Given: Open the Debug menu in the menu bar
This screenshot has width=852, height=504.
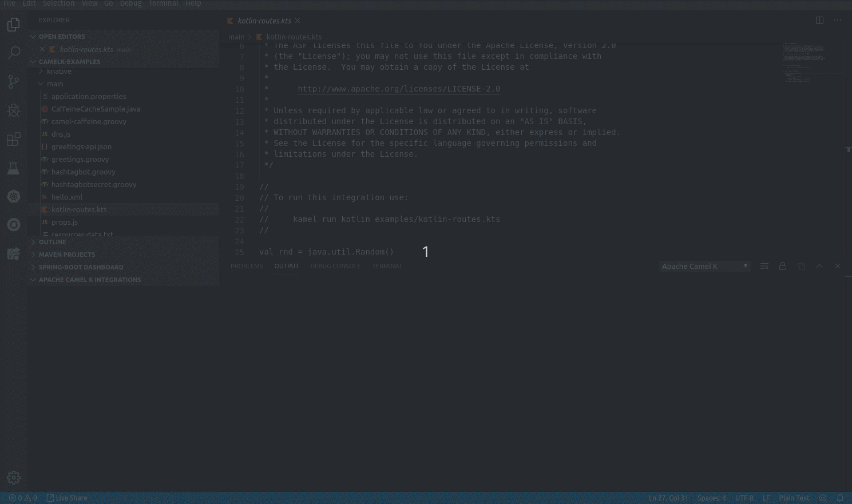Looking at the screenshot, I should coord(130,3).
